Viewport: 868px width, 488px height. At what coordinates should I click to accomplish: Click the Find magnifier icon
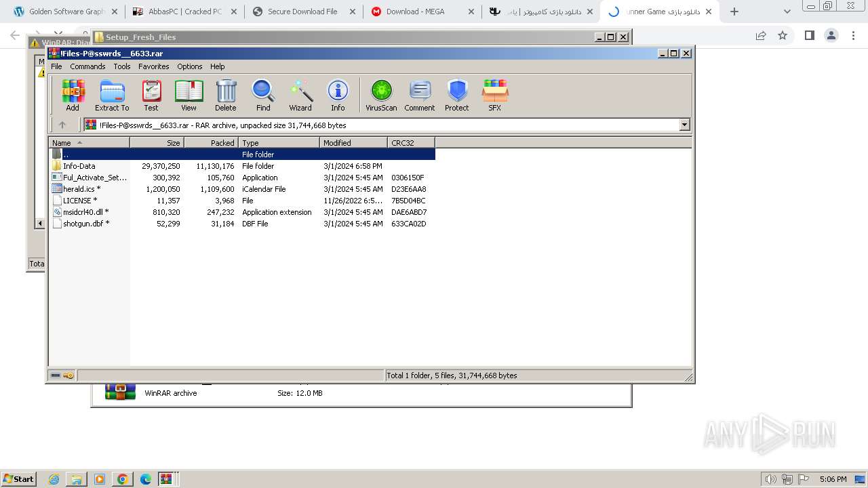[263, 95]
